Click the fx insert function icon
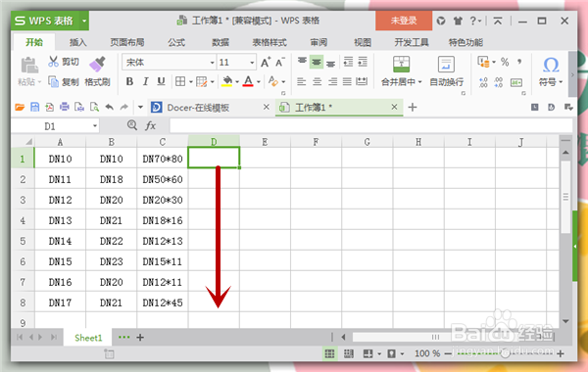 (x=150, y=125)
